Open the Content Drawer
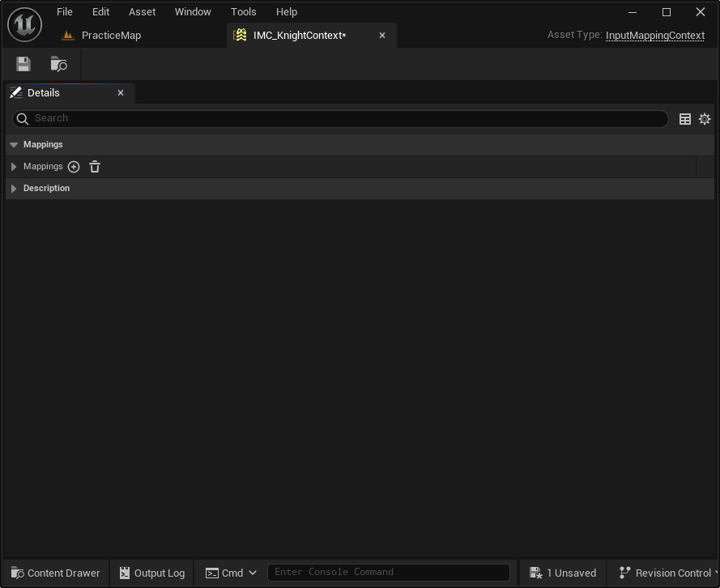Image resolution: width=720 pixels, height=588 pixels. coord(56,573)
